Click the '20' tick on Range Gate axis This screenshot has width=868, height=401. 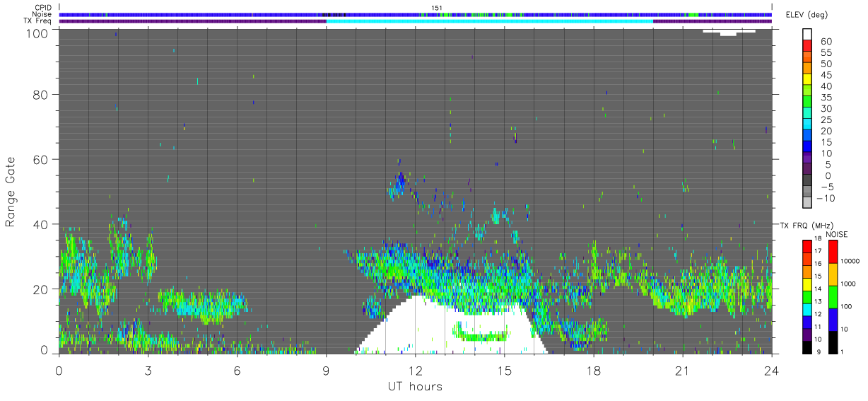(x=41, y=289)
